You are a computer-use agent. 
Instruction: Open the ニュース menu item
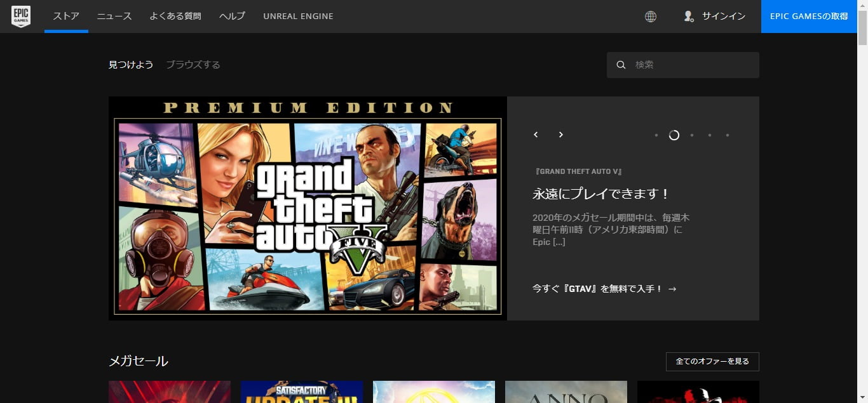tap(114, 17)
